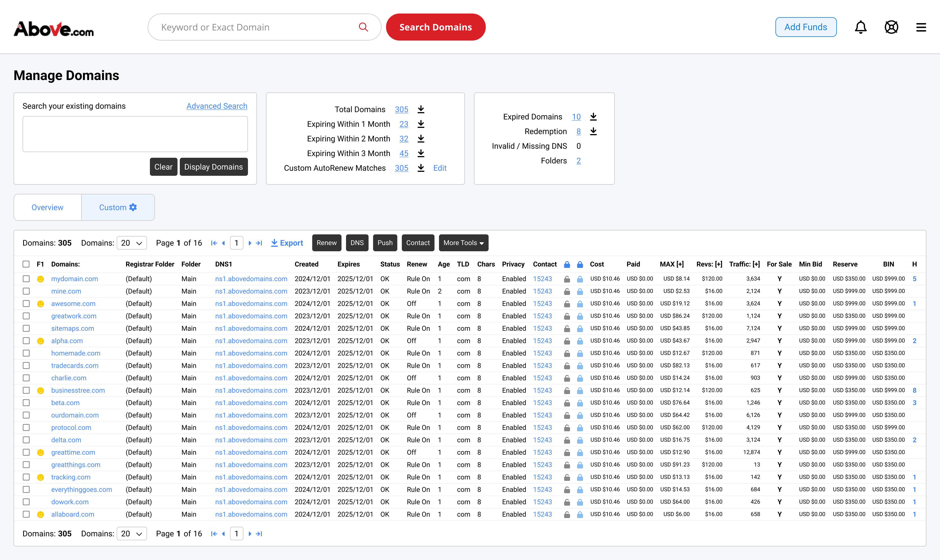
Task: Go to last page in top pagination
Action: click(x=259, y=243)
